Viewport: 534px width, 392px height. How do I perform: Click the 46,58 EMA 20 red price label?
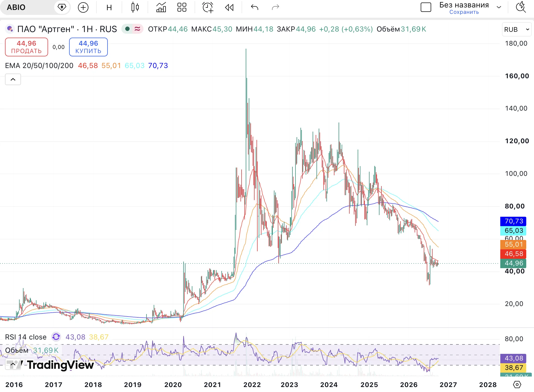(514, 254)
